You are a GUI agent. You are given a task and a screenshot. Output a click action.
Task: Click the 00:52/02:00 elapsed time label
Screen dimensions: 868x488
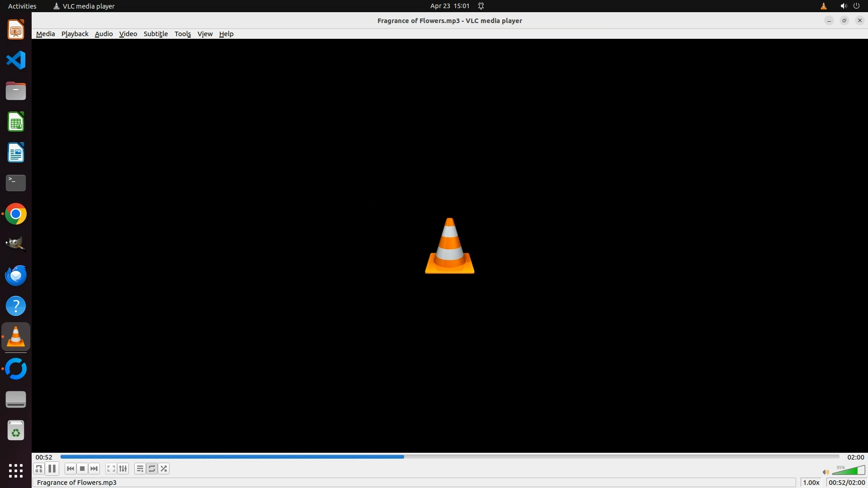846,483
